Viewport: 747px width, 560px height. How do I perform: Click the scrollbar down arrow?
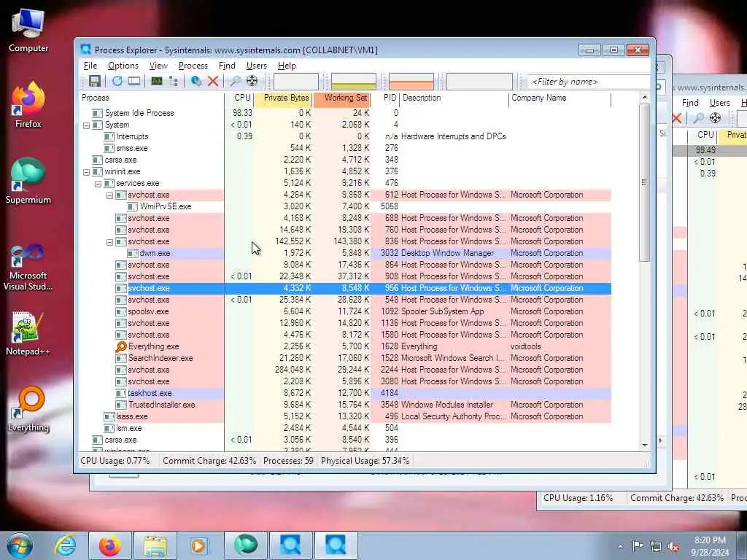[645, 446]
